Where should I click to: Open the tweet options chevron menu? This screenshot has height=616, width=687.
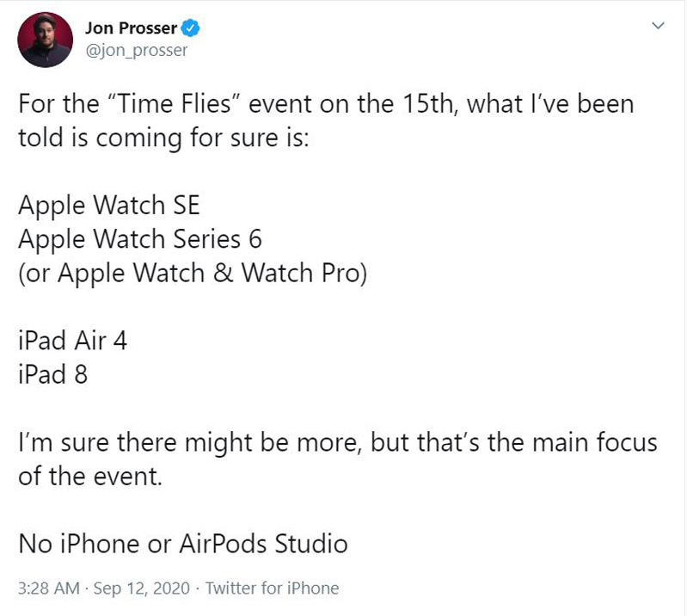click(x=658, y=26)
